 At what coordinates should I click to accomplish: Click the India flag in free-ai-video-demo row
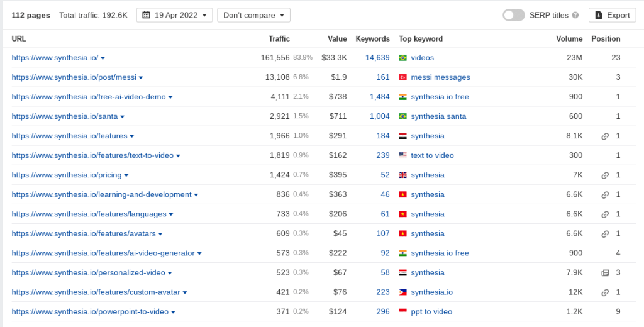[402, 97]
